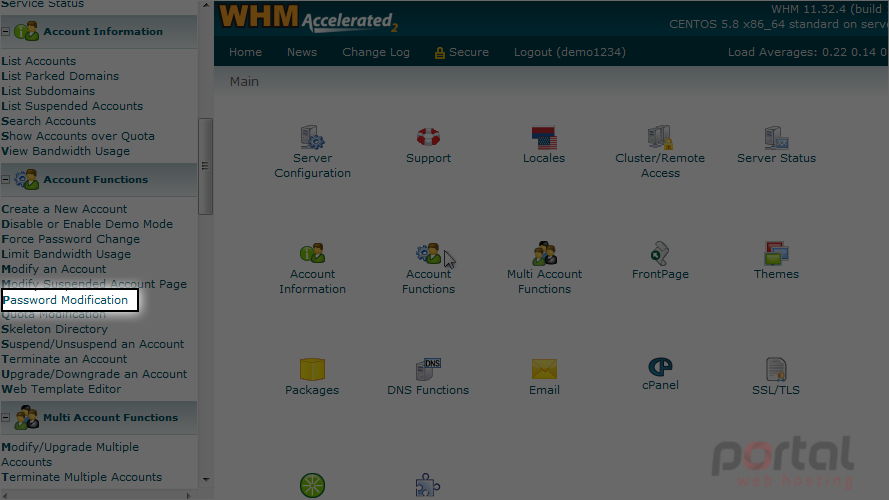The width and height of the screenshot is (889, 500).
Task: Open Terminate Multiple Accounts
Action: point(82,477)
